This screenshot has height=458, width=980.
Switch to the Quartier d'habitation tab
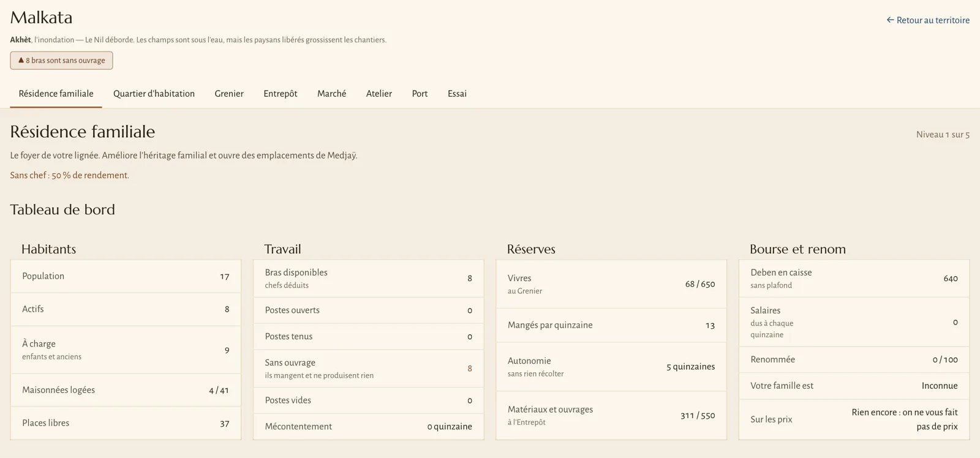154,94
